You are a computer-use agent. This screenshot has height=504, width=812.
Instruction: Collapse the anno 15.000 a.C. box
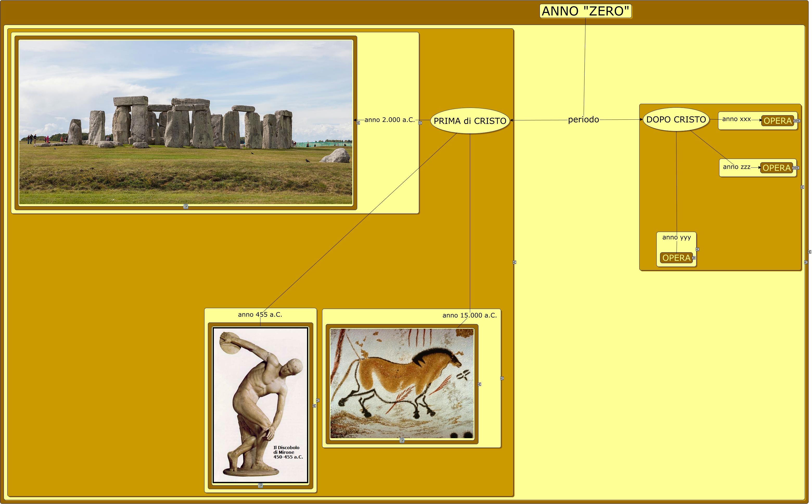click(x=502, y=378)
